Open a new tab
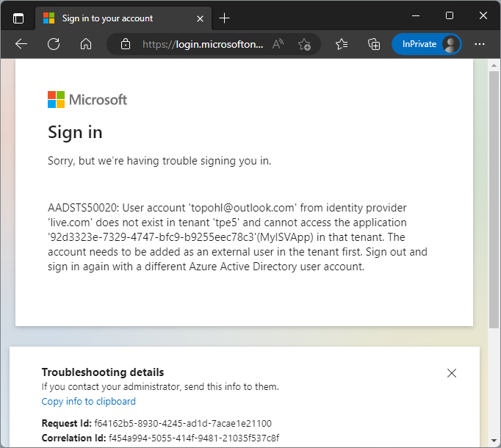The image size is (501, 448). [225, 18]
